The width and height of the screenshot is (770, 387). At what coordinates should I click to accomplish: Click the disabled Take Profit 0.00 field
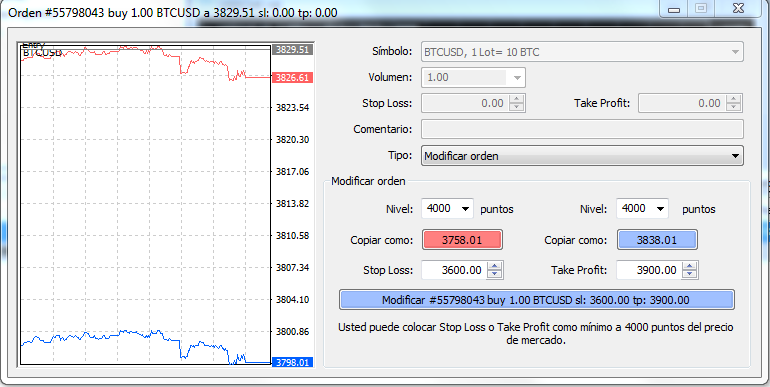[682, 103]
